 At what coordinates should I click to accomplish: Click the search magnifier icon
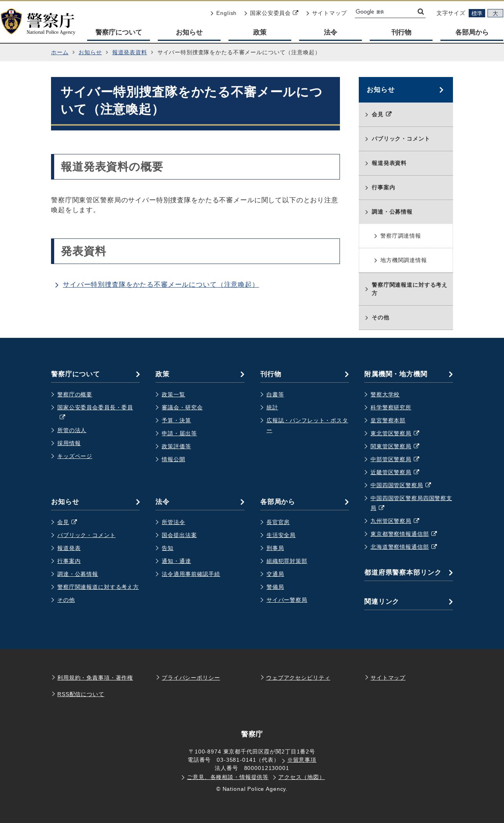click(x=421, y=12)
